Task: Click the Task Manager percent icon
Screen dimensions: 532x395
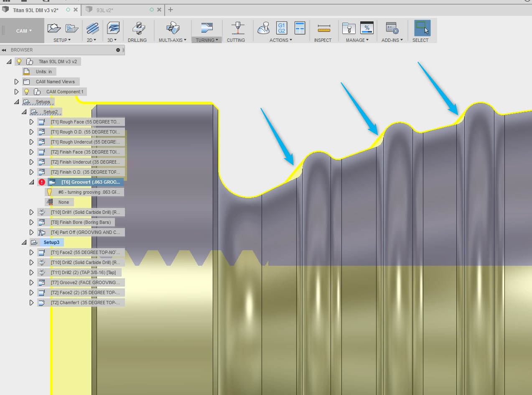Action: [367, 28]
